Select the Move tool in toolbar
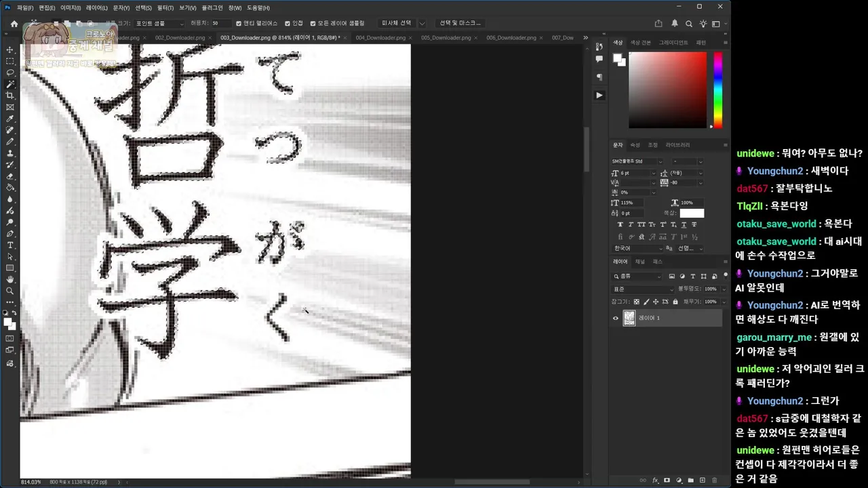The width and height of the screenshot is (868, 488). [x=10, y=49]
